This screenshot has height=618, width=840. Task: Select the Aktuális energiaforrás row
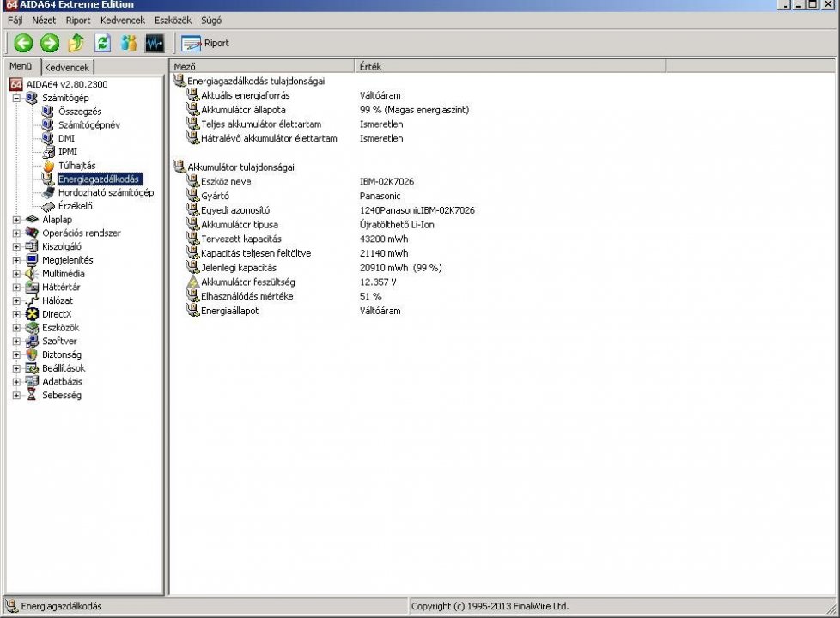(x=245, y=95)
